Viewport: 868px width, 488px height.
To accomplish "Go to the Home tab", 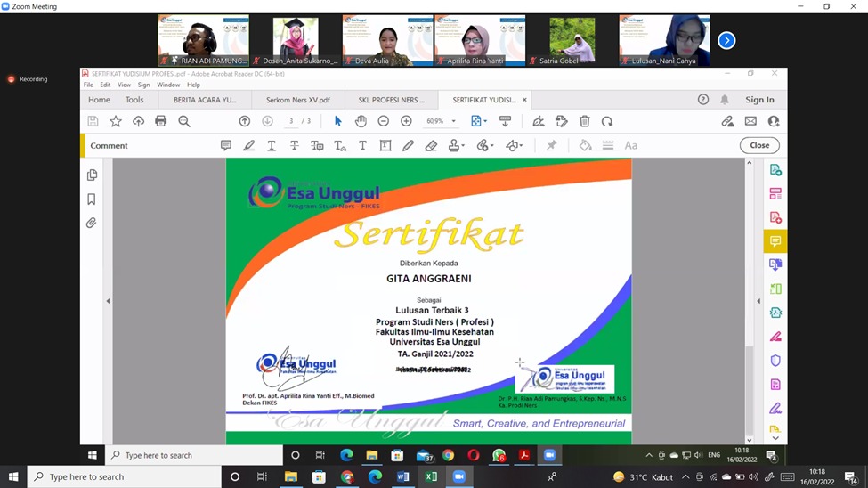I will (x=99, y=100).
